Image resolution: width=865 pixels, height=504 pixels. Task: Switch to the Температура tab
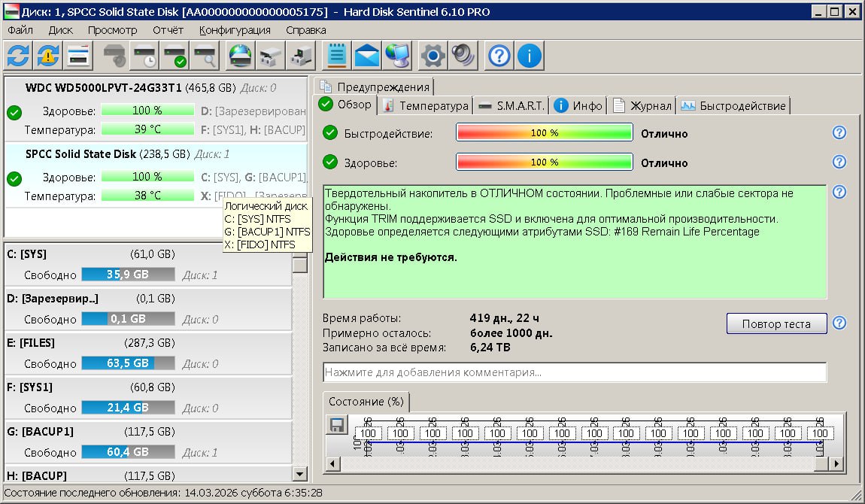pos(426,105)
